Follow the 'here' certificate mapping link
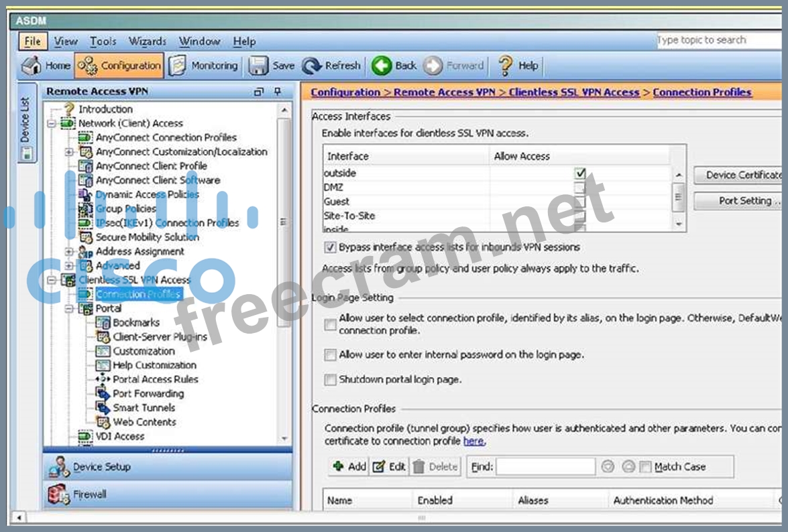Image resolution: width=788 pixels, height=532 pixels. (473, 441)
